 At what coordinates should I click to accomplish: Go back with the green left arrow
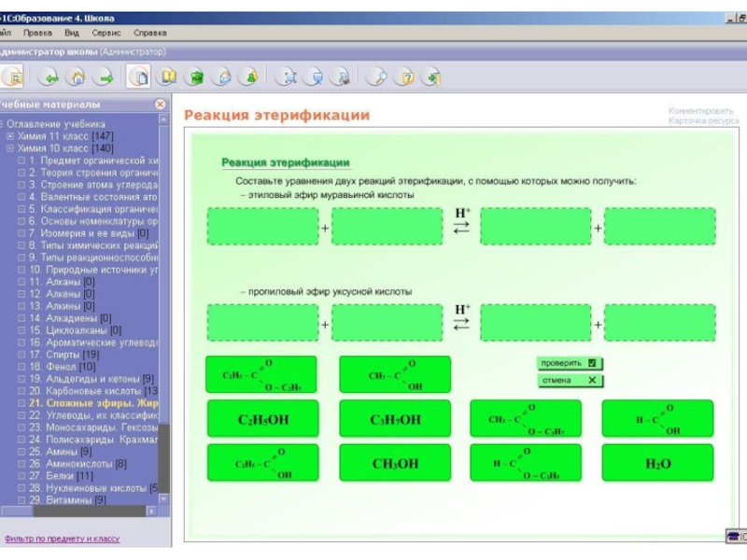(49, 77)
